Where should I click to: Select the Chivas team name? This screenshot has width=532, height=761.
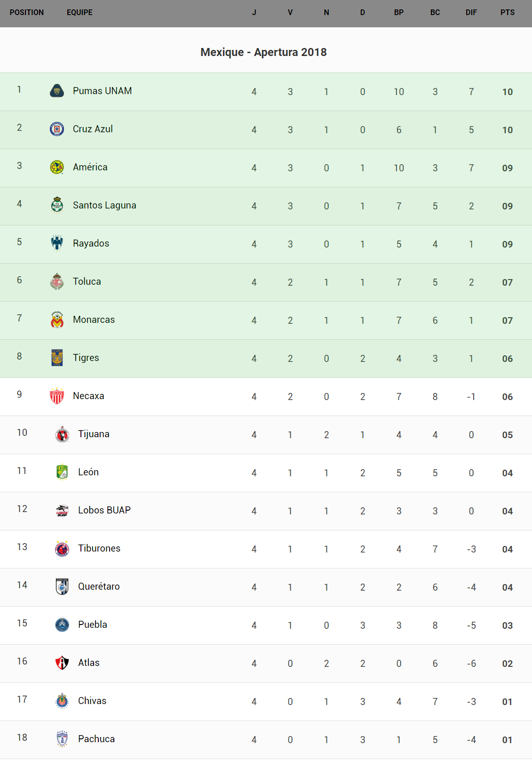click(x=92, y=701)
